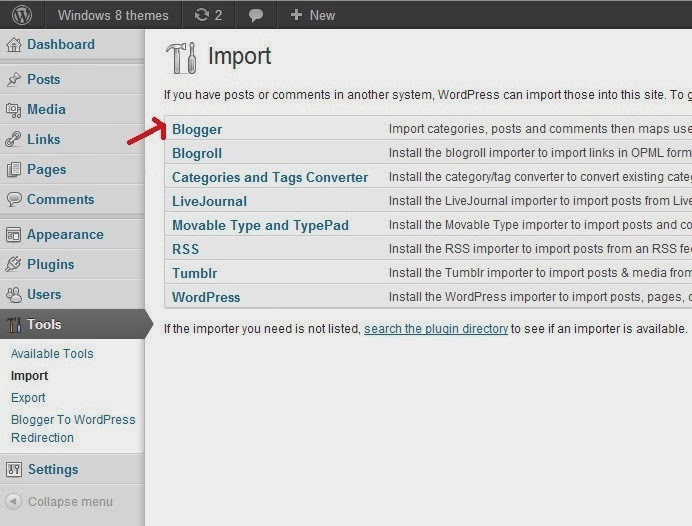Screen dimensions: 692x526
Task: Click 'Install the RSS importer' description
Action: coord(540,249)
